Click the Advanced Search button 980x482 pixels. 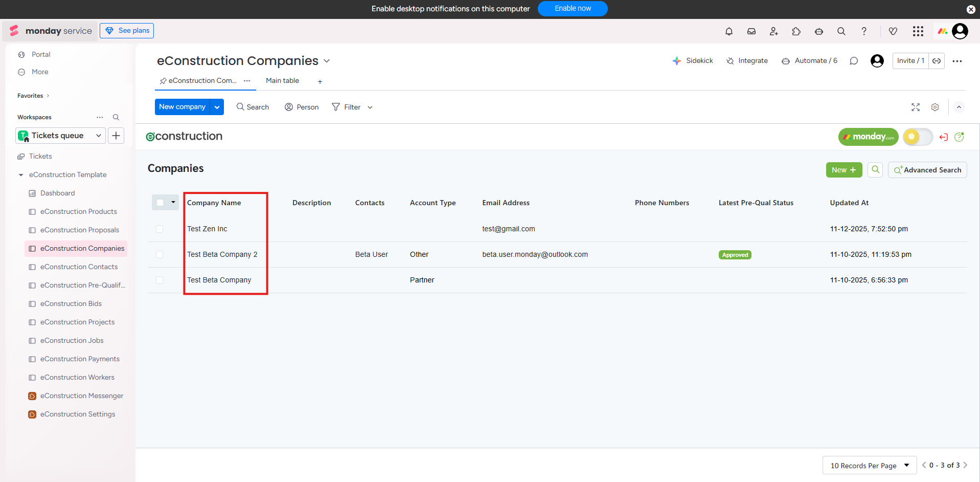[x=927, y=170]
